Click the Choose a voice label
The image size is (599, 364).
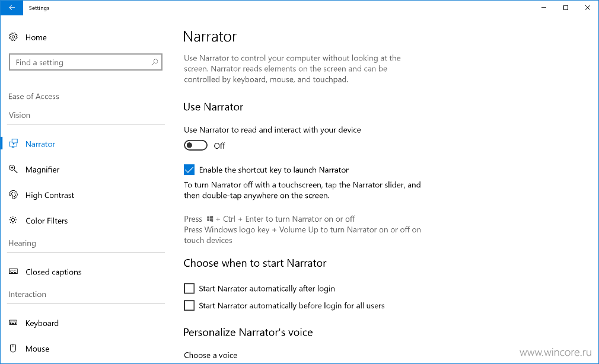click(x=211, y=355)
